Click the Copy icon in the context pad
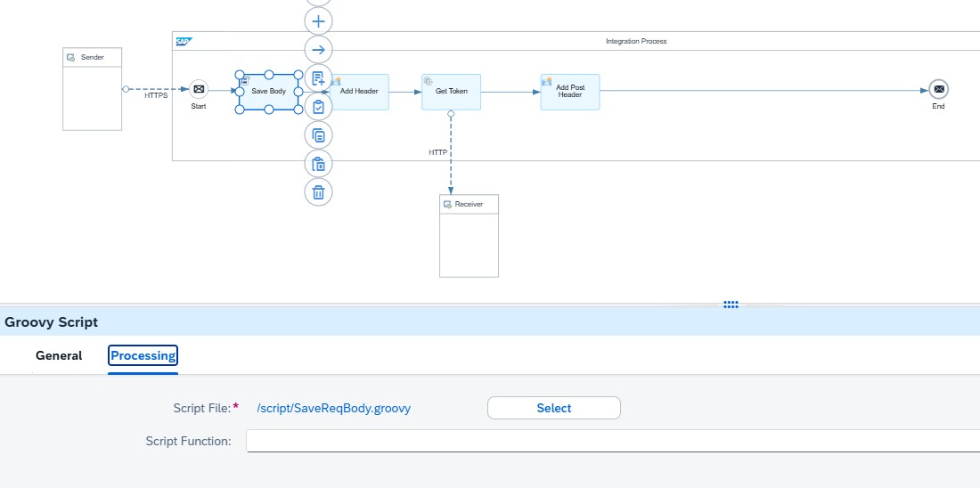This screenshot has height=488, width=980. click(x=319, y=135)
